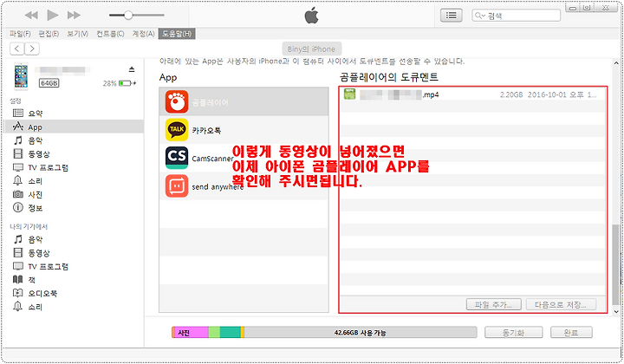Open the 보기(V) menu
This screenshot has height=364, width=624.
(x=77, y=34)
